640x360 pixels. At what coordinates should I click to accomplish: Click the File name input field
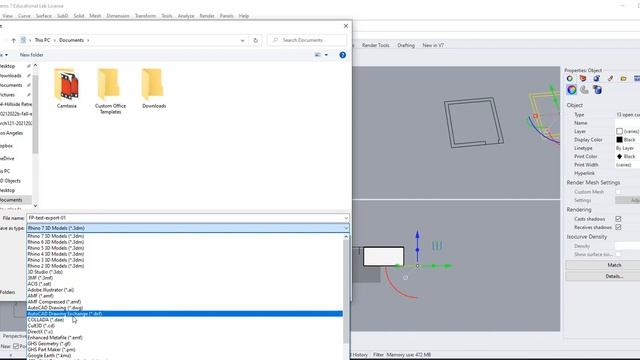pos(188,218)
